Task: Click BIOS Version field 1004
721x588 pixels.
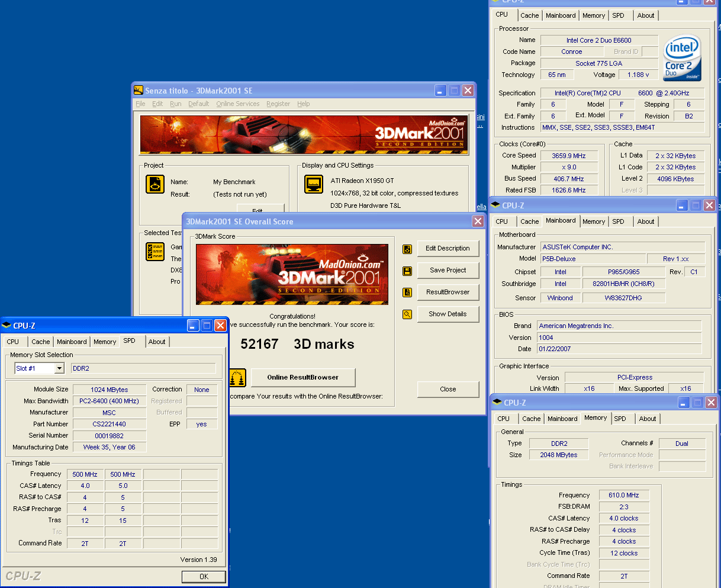Action: (619, 338)
